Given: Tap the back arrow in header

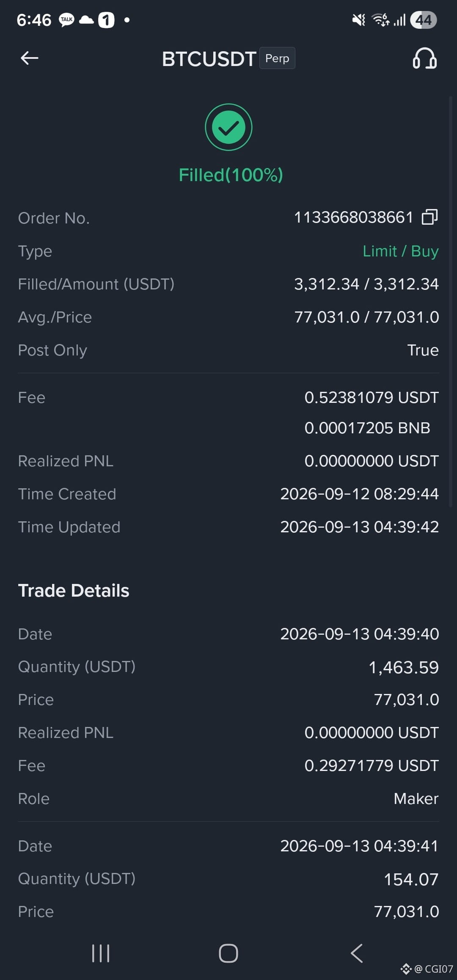Looking at the screenshot, I should 30,58.
